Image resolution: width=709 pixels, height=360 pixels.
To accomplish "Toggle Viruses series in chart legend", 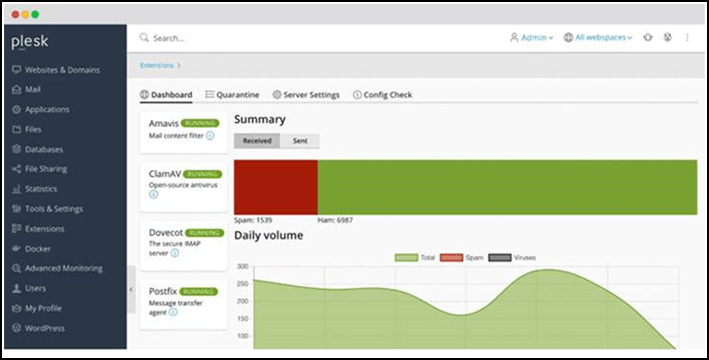I will click(x=512, y=257).
